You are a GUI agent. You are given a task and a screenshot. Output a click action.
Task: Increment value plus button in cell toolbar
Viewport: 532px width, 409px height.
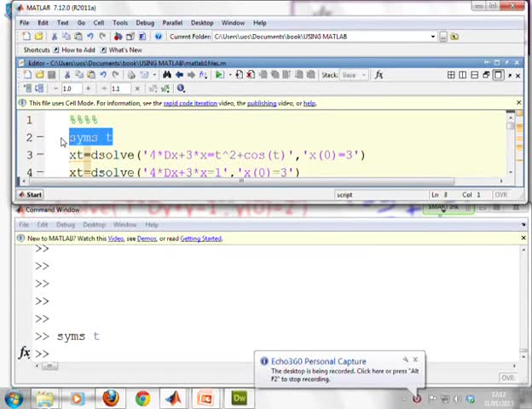(88, 89)
